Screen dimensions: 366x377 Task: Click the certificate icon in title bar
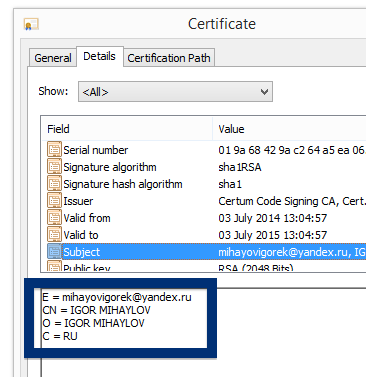coord(31,24)
